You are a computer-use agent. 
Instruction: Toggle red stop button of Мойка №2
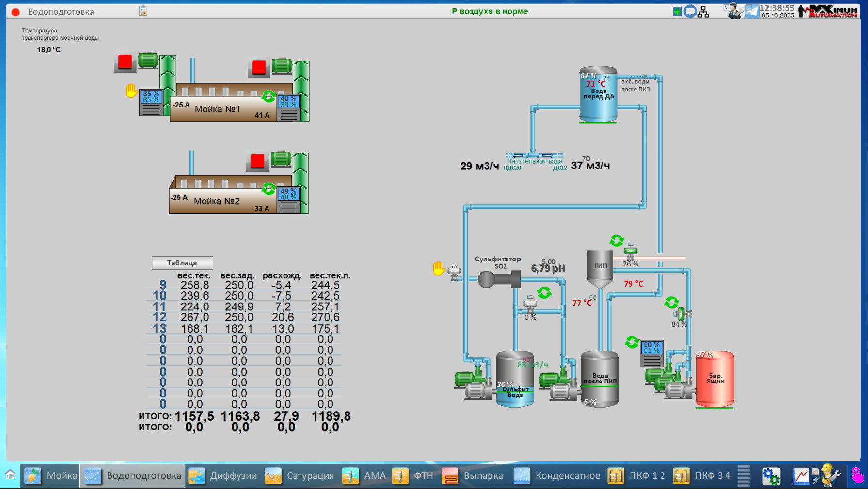pos(257,161)
